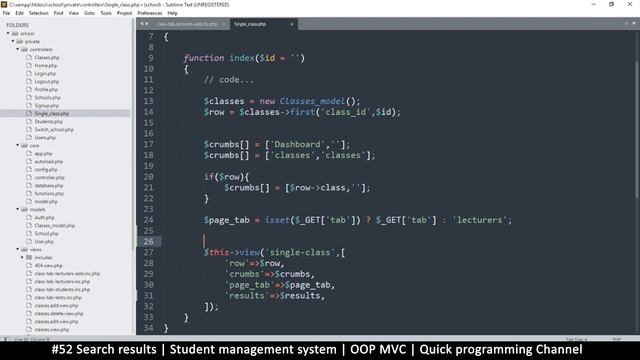Open classes.view.php in the sidebar
This screenshot has width=640, height=360.
pos(51,329)
